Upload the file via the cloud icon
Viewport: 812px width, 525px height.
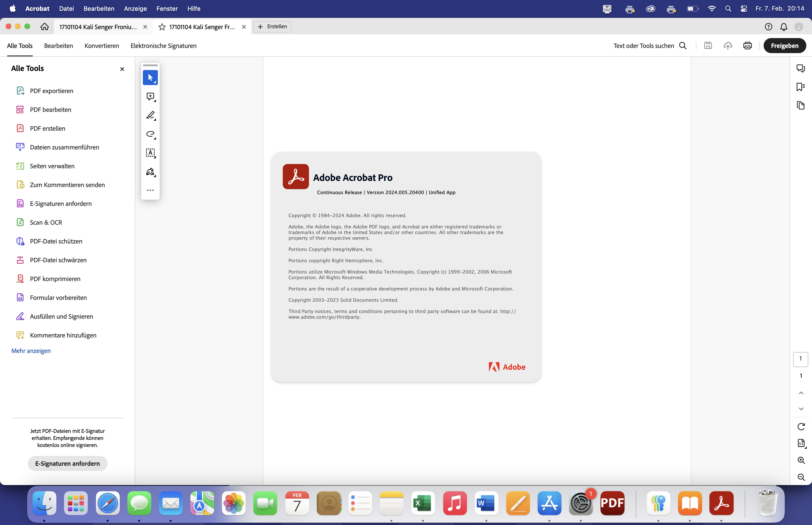tap(727, 45)
